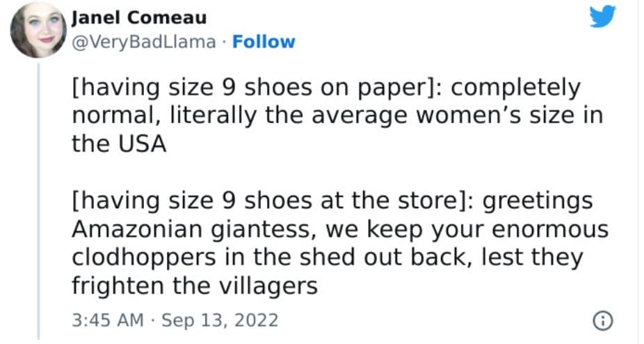
Task: Open the Janel Comeau display name
Action: tap(138, 17)
